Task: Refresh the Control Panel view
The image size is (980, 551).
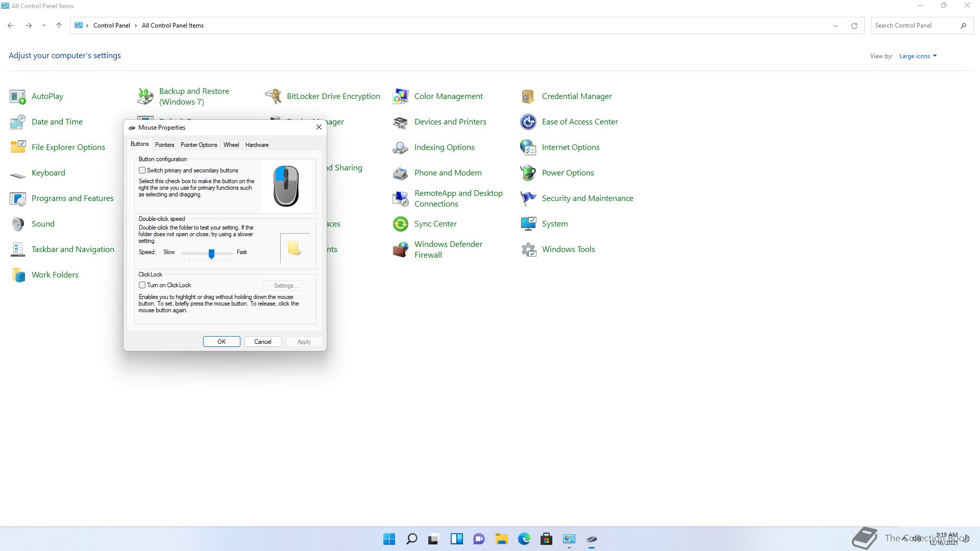Action: [854, 26]
